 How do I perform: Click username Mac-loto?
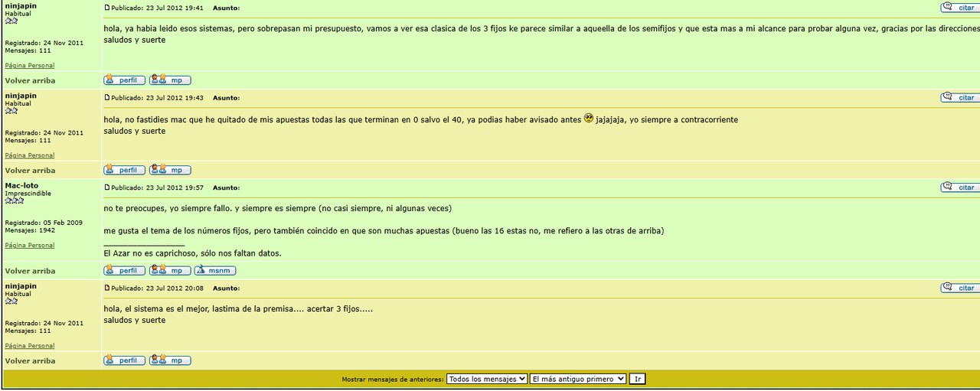click(x=21, y=185)
